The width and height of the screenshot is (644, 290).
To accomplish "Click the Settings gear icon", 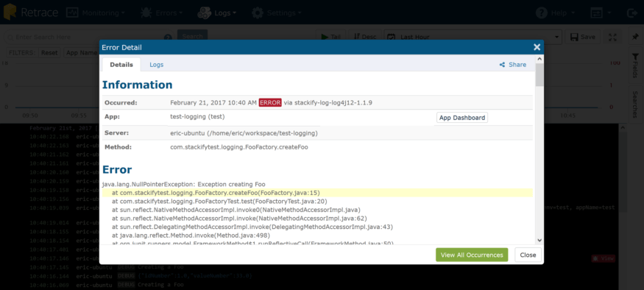I will (258, 13).
